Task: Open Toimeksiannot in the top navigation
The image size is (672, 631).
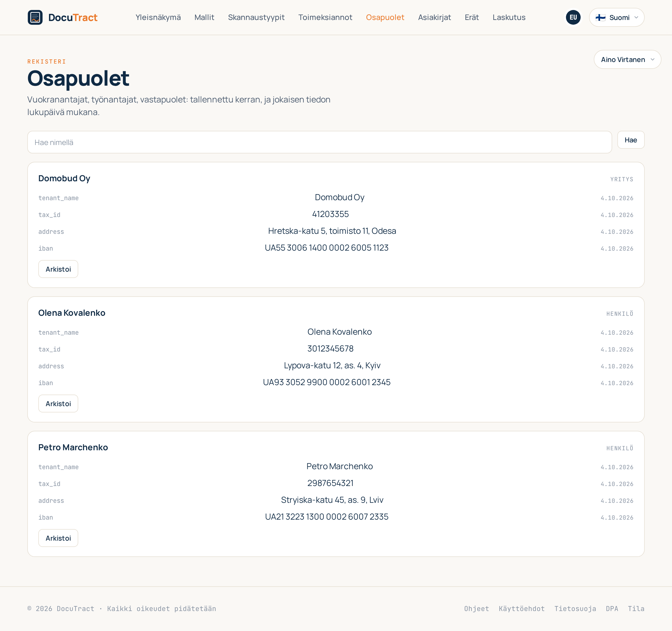Action: tap(325, 17)
